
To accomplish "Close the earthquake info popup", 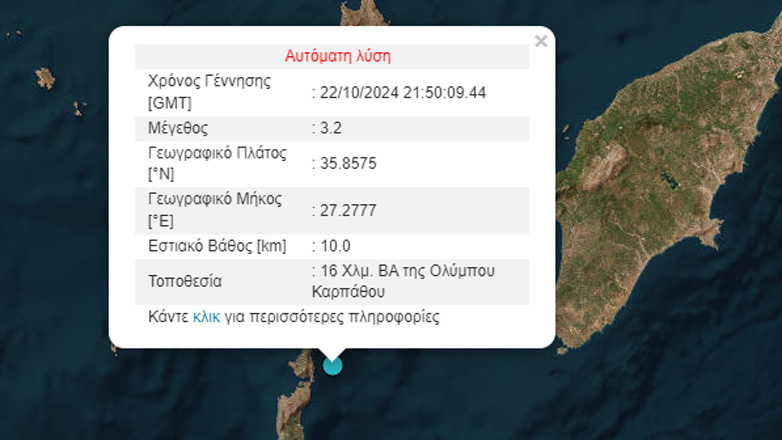I will [x=541, y=41].
